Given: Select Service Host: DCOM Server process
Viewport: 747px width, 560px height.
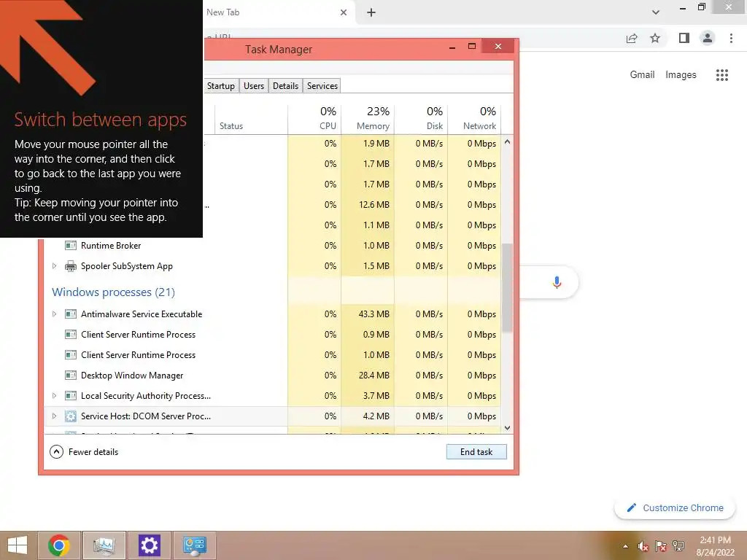Looking at the screenshot, I should click(x=273, y=416).
